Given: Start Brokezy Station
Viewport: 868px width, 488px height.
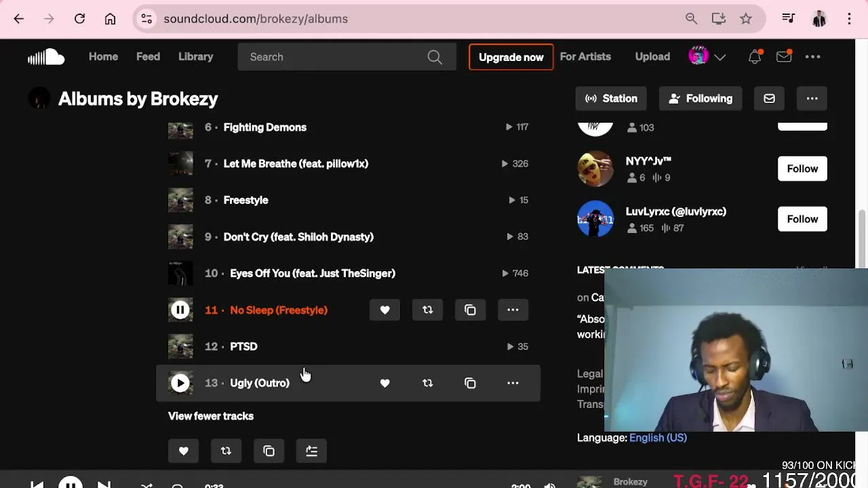Looking at the screenshot, I should (611, 99).
